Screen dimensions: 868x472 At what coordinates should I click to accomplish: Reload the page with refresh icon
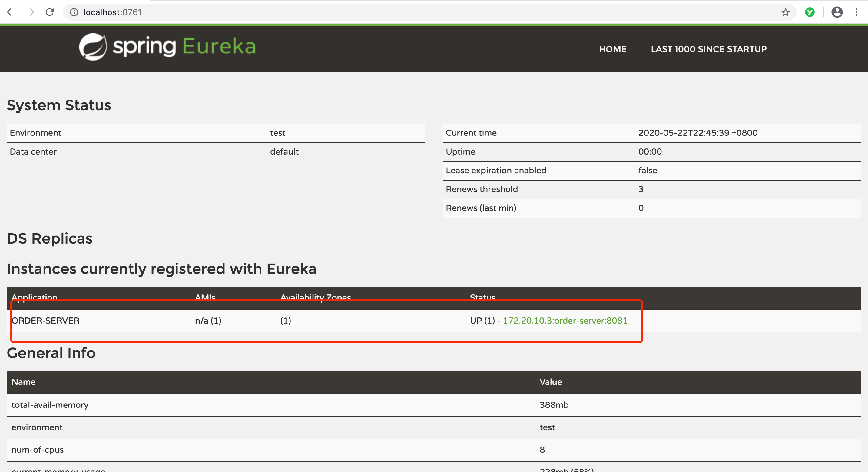coord(50,12)
